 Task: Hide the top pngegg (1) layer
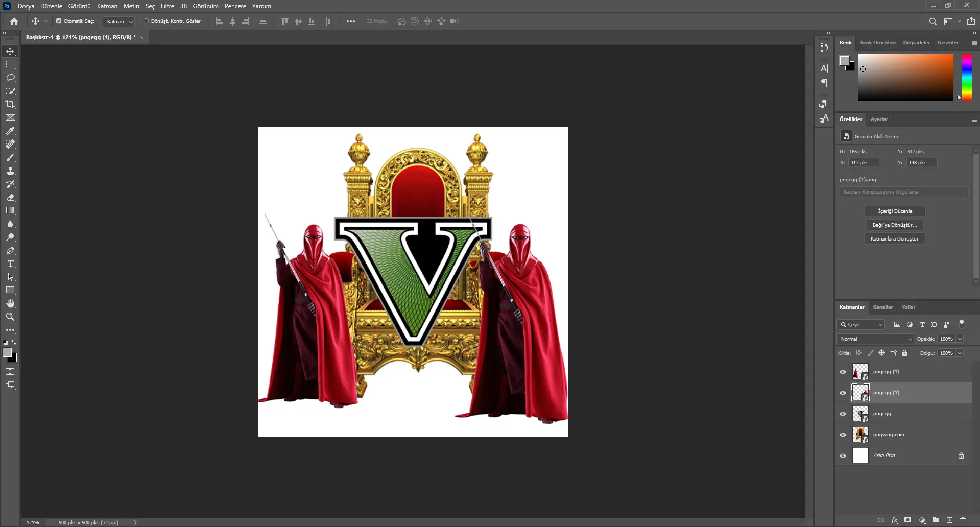[x=843, y=372]
